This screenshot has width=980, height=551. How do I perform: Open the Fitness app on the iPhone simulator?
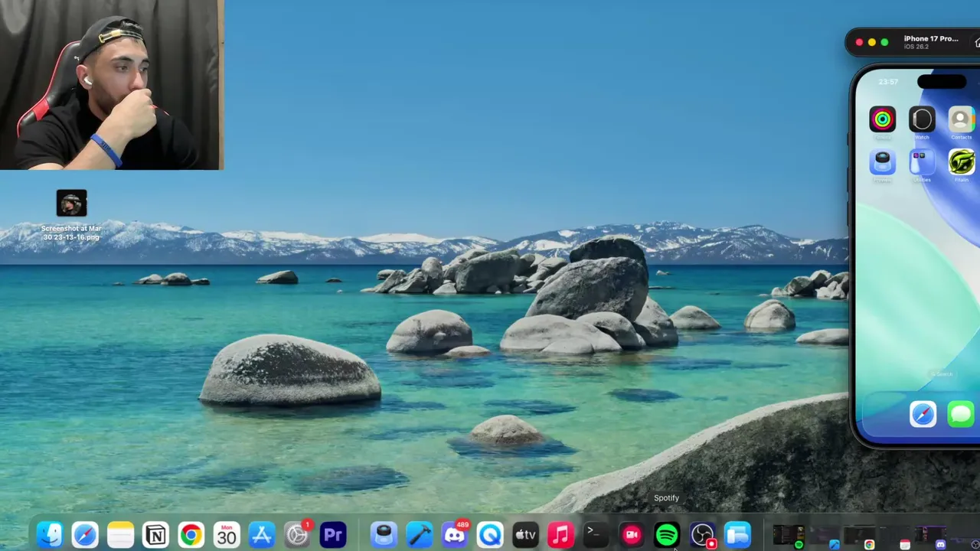pos(883,119)
